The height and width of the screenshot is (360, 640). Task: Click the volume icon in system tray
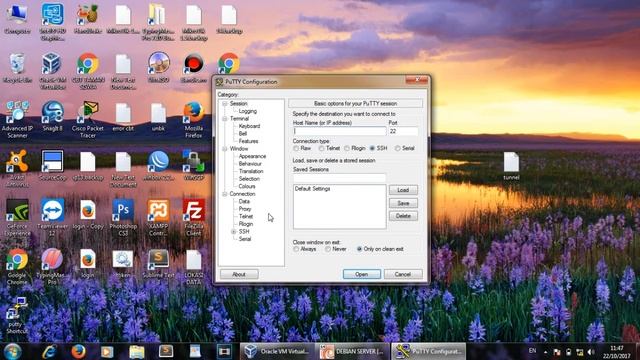tap(591, 352)
